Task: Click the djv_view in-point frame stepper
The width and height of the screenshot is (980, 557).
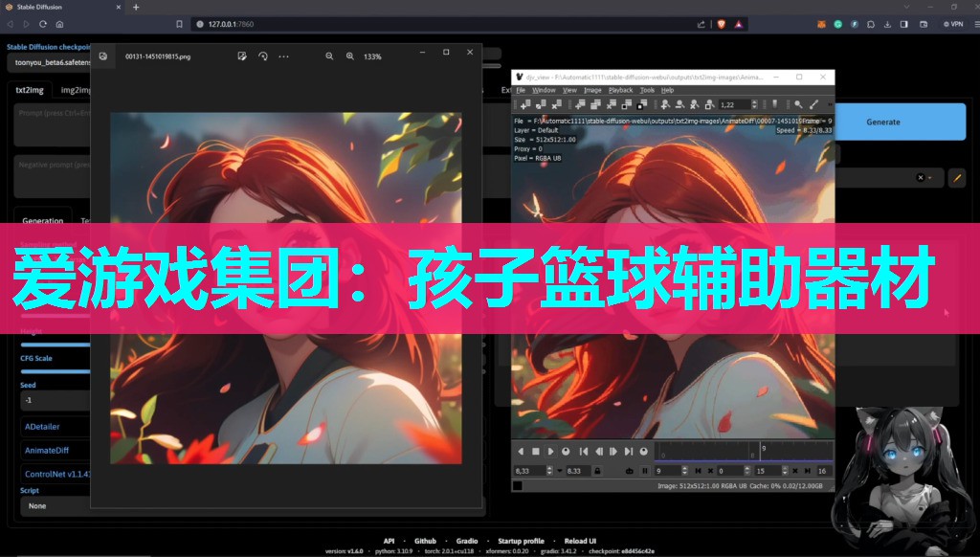Action: 746,471
